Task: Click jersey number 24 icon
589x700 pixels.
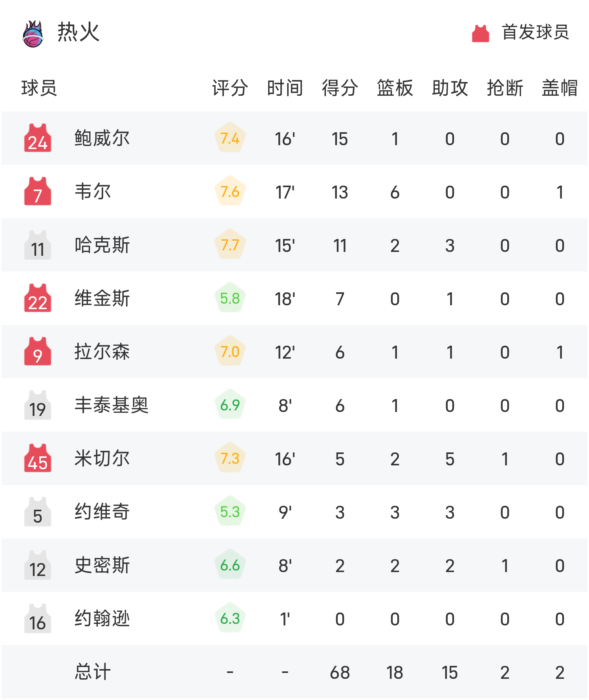Action: [x=38, y=139]
